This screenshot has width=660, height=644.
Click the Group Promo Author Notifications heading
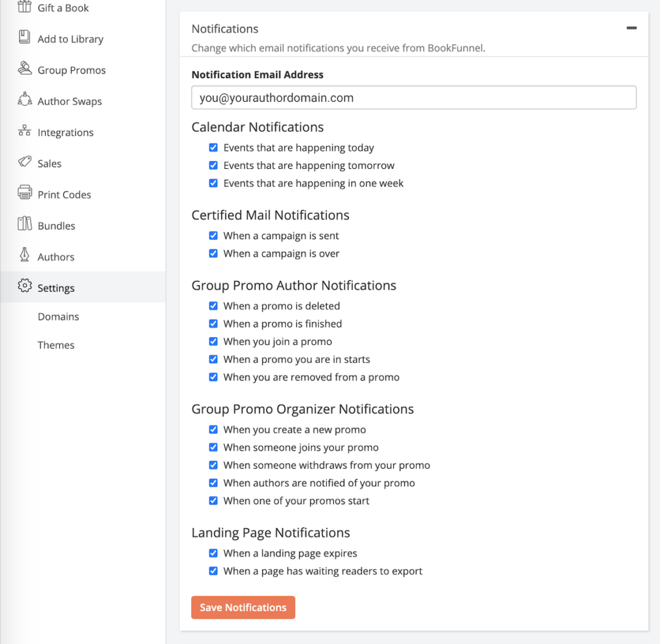click(294, 286)
